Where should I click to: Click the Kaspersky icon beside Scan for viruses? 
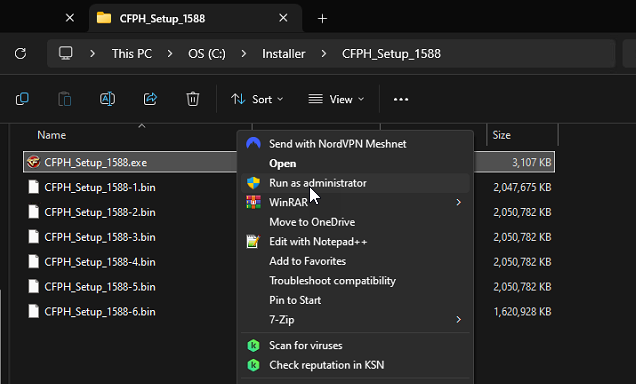(x=254, y=345)
